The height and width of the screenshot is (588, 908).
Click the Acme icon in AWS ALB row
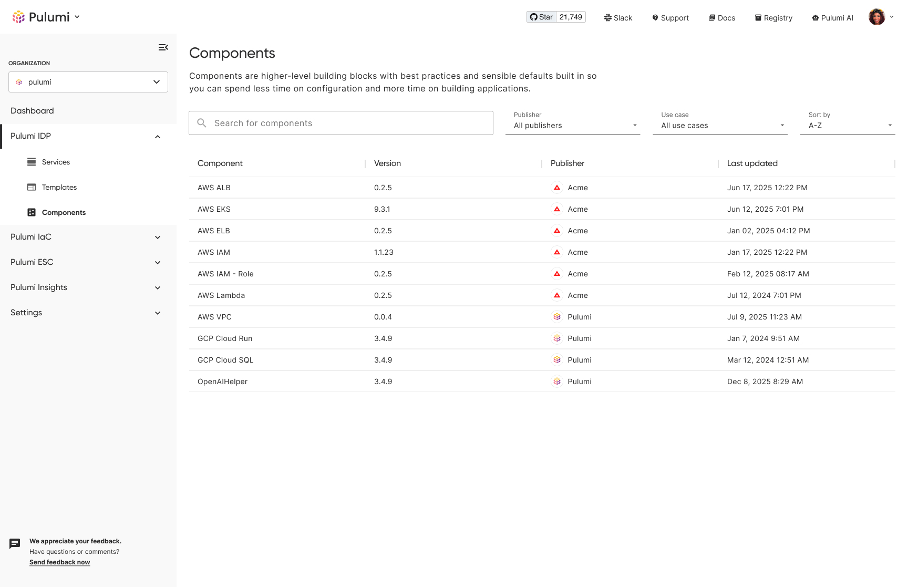coord(557,188)
